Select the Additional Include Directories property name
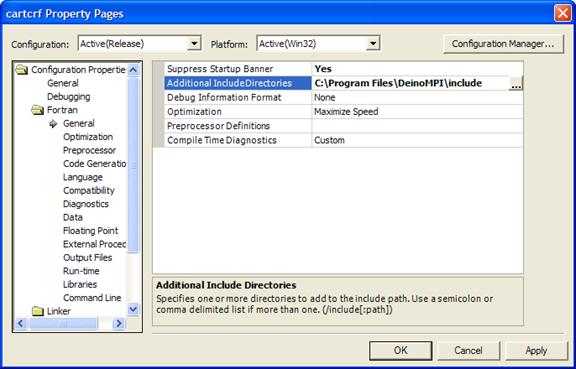This screenshot has height=369, width=576. pos(237,83)
